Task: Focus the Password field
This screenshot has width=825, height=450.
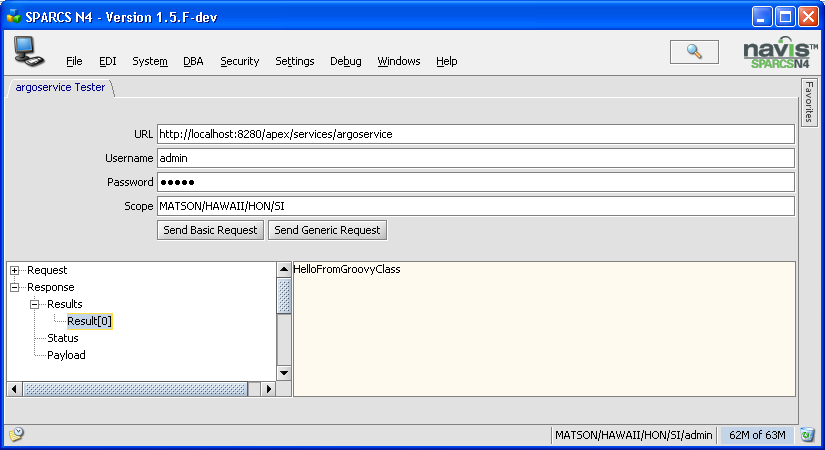Action: point(476,182)
